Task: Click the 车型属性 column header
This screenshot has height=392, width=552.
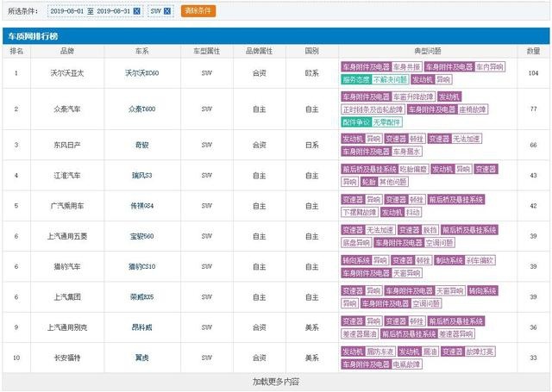Action: point(207,51)
